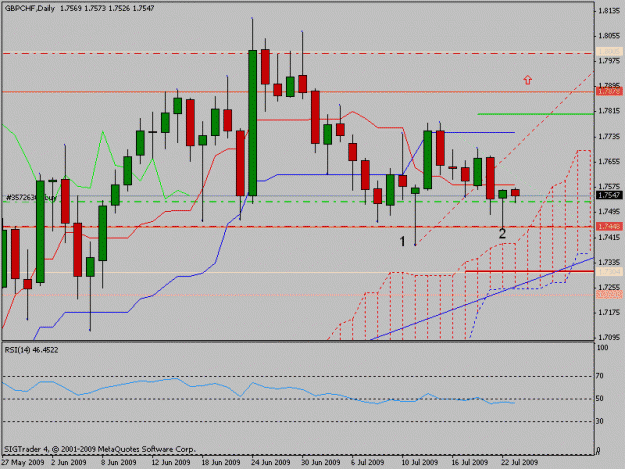Image resolution: width=625 pixels, height=469 pixels.
Task: Click price axis label 1.7735
Action: 609,137
